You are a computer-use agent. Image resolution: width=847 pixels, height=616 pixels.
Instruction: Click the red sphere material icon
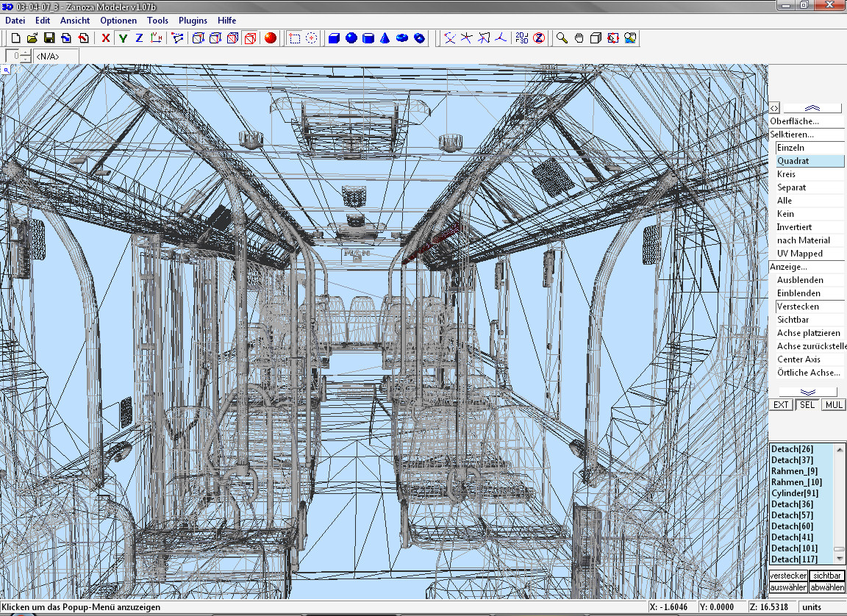click(270, 37)
